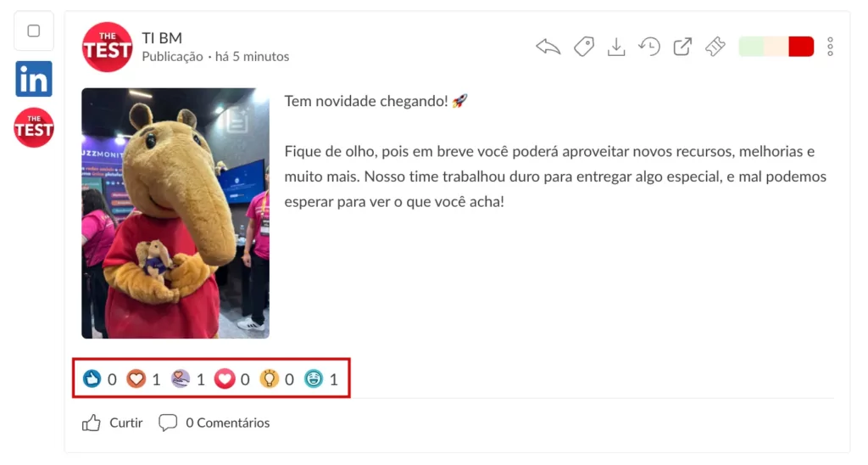Click the orange heart reaction icon
The height and width of the screenshot is (465, 868).
136,379
